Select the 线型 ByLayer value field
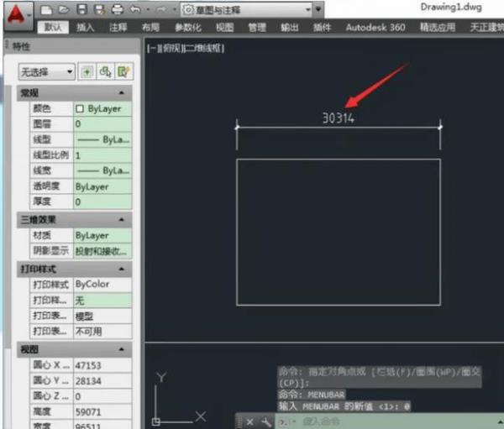The width and height of the screenshot is (504, 429). tap(102, 140)
